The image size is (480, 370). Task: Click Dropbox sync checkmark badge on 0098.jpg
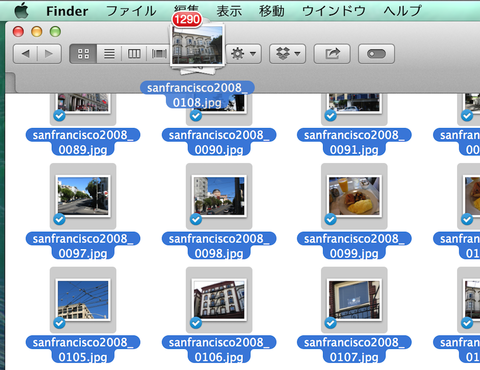(x=196, y=219)
